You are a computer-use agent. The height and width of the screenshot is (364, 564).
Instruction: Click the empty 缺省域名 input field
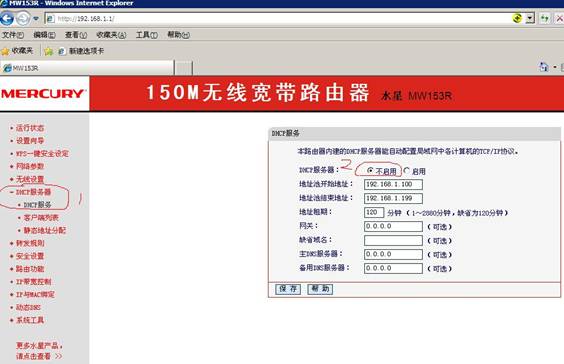pos(393,240)
